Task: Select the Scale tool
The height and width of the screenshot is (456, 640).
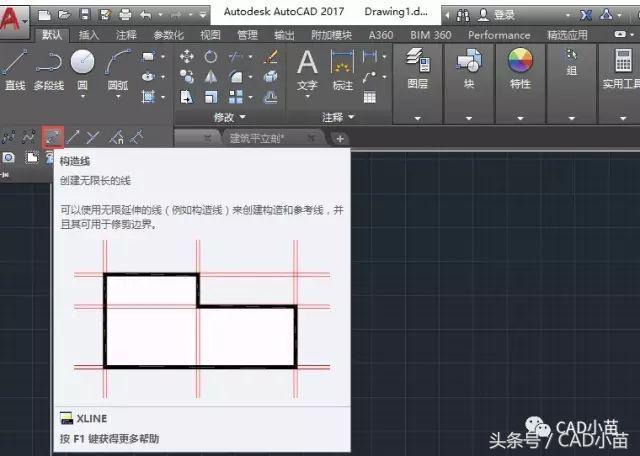Action: point(211,97)
